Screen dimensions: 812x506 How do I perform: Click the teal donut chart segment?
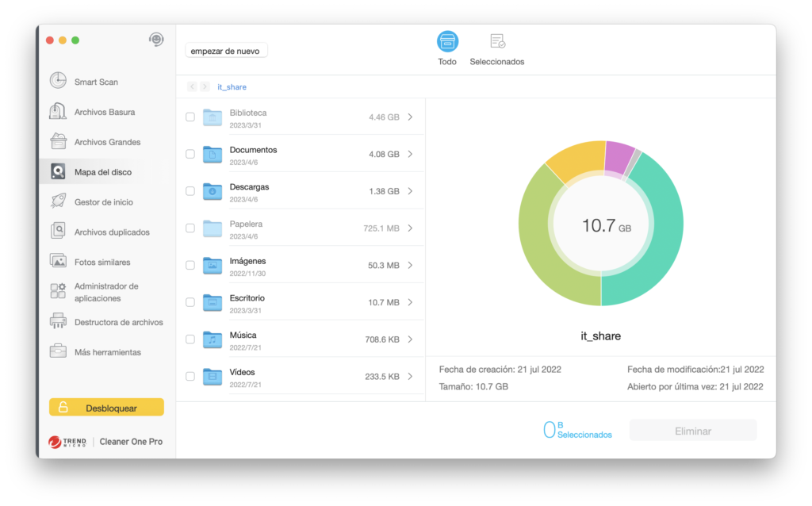662,238
